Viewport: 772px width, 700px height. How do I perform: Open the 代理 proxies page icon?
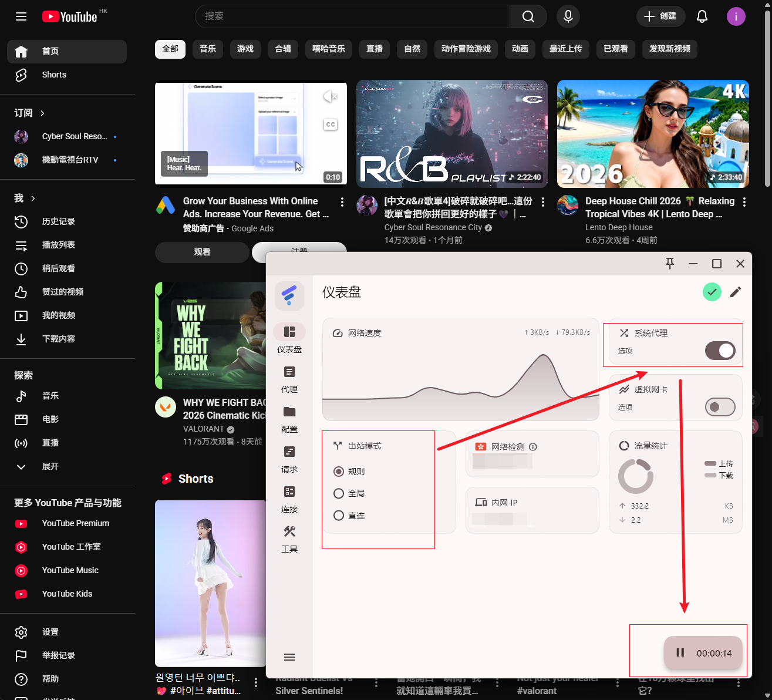pyautogui.click(x=289, y=372)
